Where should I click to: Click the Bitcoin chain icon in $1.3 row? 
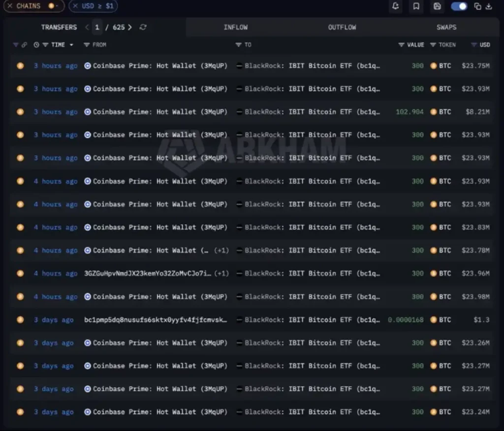(x=20, y=320)
